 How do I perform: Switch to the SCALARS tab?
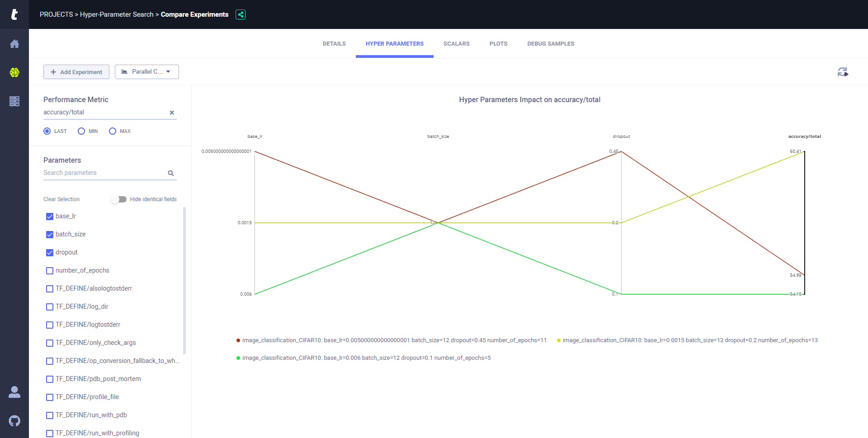click(456, 44)
